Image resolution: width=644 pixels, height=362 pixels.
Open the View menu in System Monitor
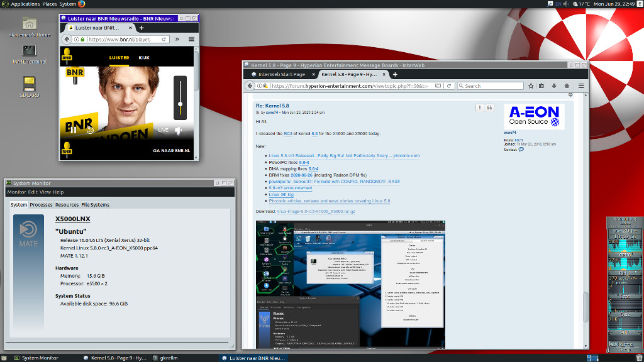tap(45, 192)
